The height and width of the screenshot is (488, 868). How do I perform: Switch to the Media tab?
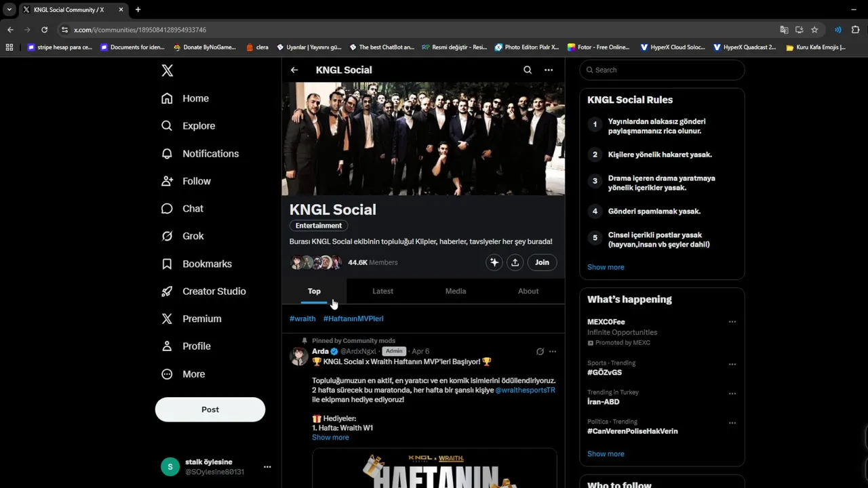tap(456, 291)
